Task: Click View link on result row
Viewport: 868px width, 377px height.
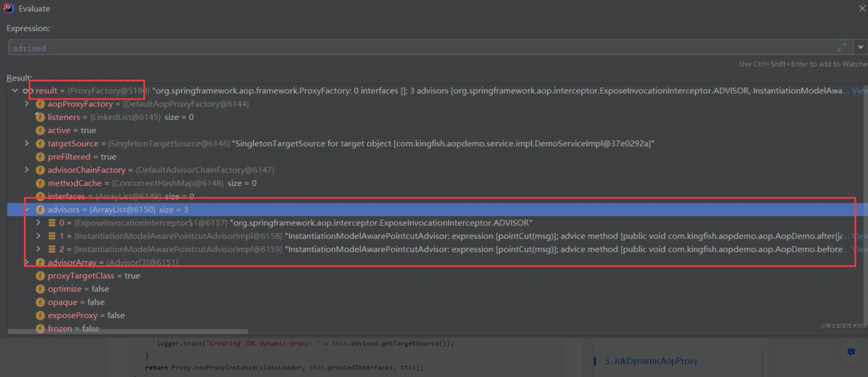Action: pos(859,91)
